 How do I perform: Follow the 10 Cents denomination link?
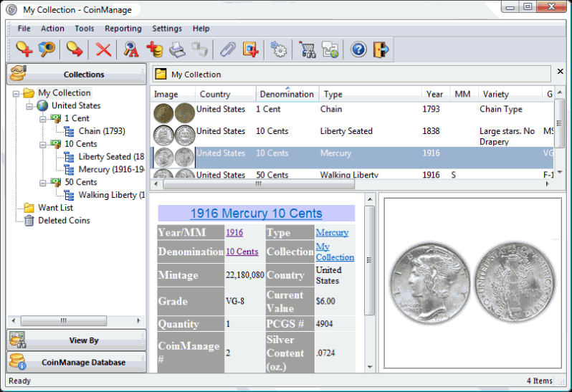tap(242, 252)
